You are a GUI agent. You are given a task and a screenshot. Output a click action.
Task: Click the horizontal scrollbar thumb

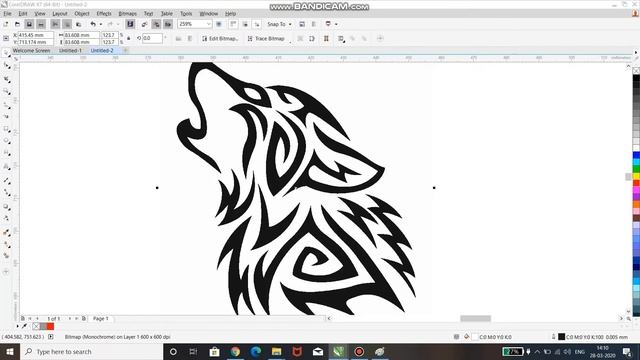476,318
